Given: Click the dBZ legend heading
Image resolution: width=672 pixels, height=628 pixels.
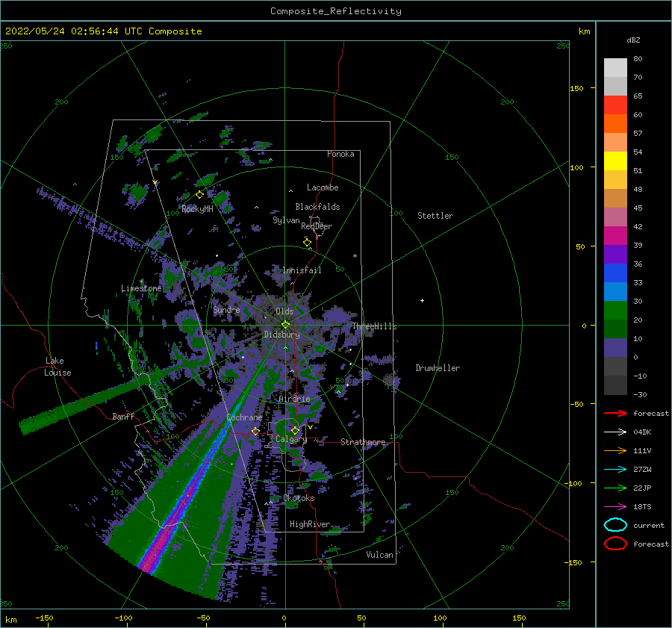Looking at the screenshot, I should pos(633,40).
